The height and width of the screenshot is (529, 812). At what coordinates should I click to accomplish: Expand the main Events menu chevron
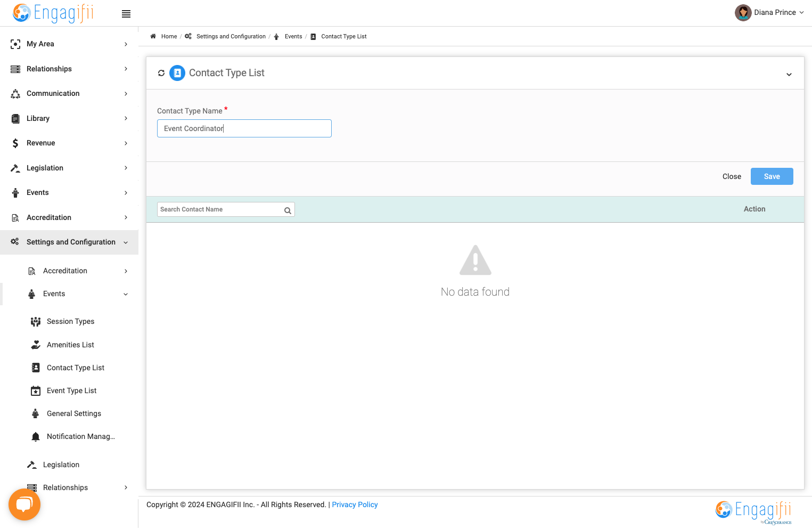point(126,193)
